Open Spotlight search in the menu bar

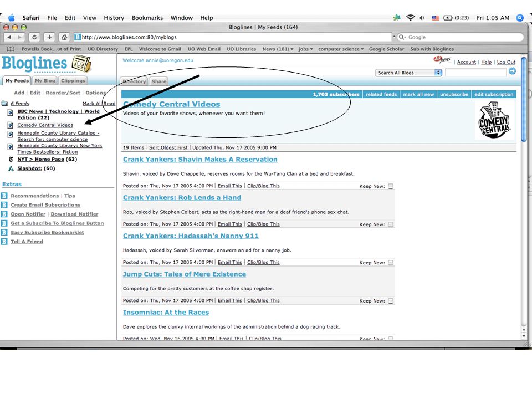(x=520, y=18)
